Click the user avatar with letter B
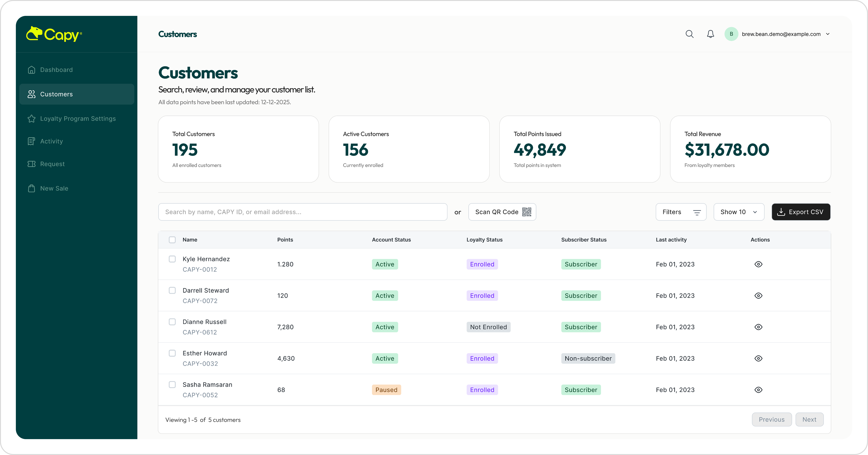The height and width of the screenshot is (455, 868). pos(731,34)
